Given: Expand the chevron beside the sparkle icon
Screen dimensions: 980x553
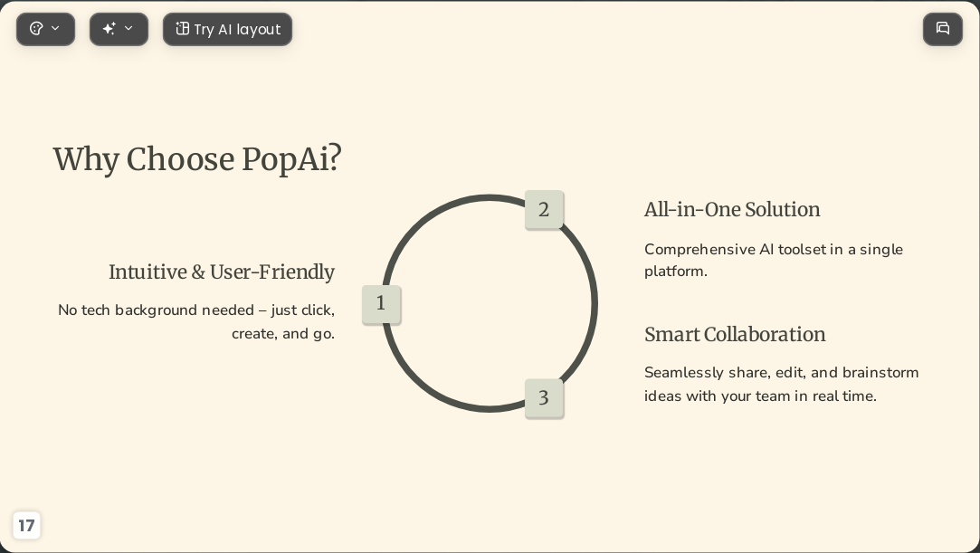Looking at the screenshot, I should click(128, 29).
